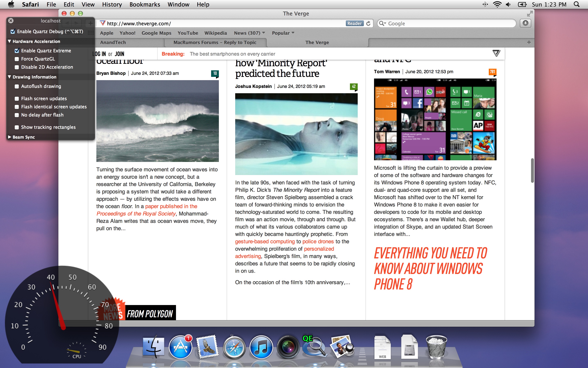Click the Bluetooth menu bar icon
588x368 pixels.
[485, 4]
